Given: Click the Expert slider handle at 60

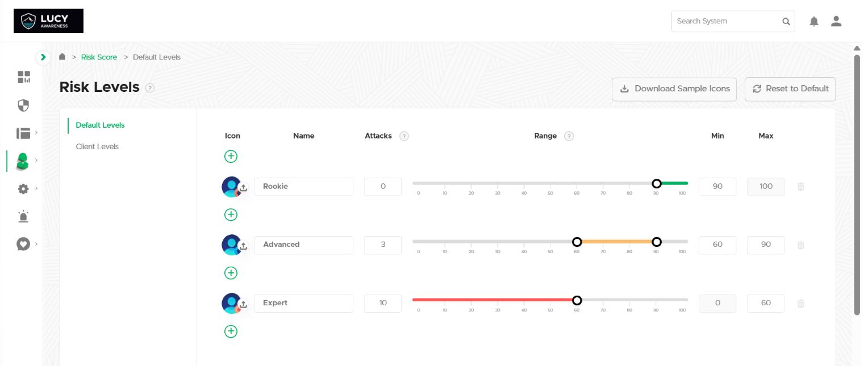Looking at the screenshot, I should pyautogui.click(x=577, y=300).
